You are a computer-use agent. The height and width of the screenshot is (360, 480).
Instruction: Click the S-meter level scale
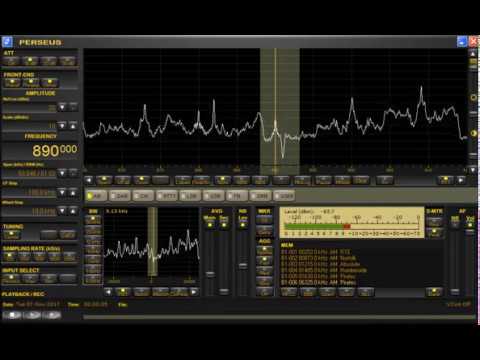(x=352, y=222)
